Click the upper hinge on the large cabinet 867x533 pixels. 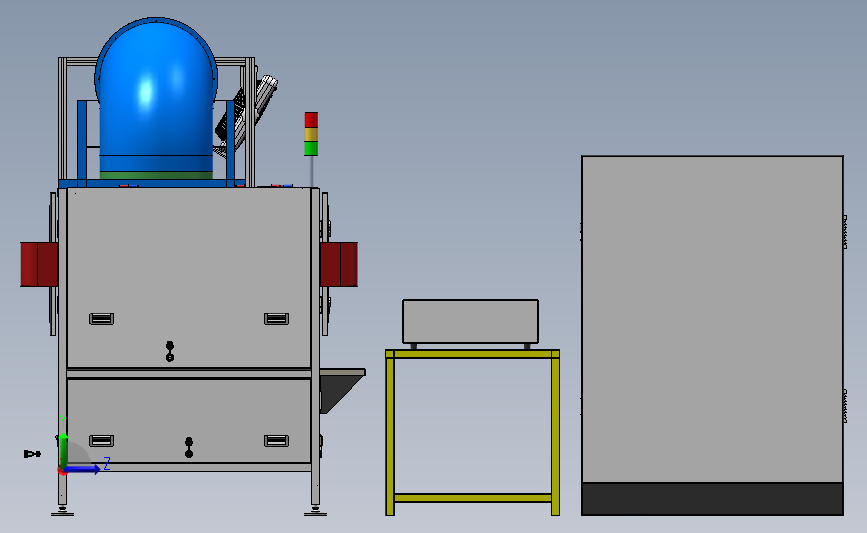click(x=845, y=232)
